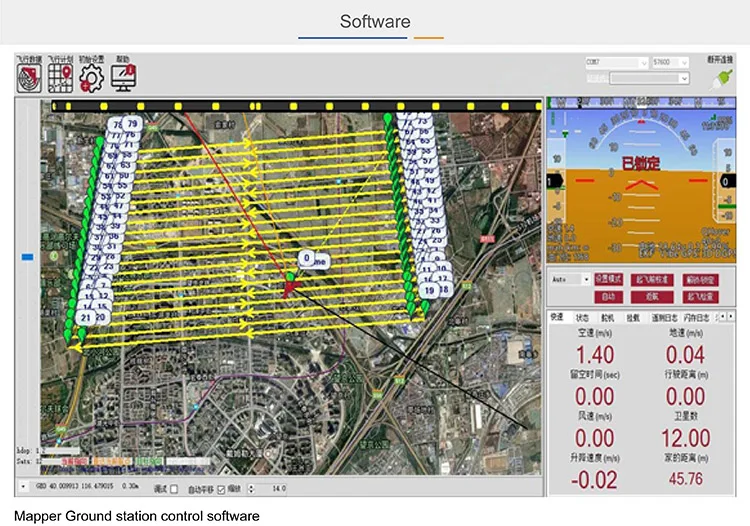Open the COM7 port dropdown
Image resolution: width=750 pixels, height=526 pixels.
pyautogui.click(x=617, y=63)
